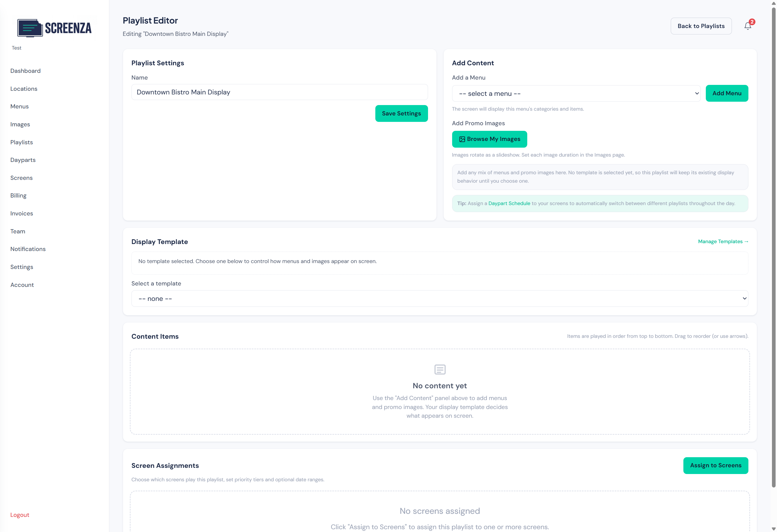Click Back to Playlists button

[701, 26]
